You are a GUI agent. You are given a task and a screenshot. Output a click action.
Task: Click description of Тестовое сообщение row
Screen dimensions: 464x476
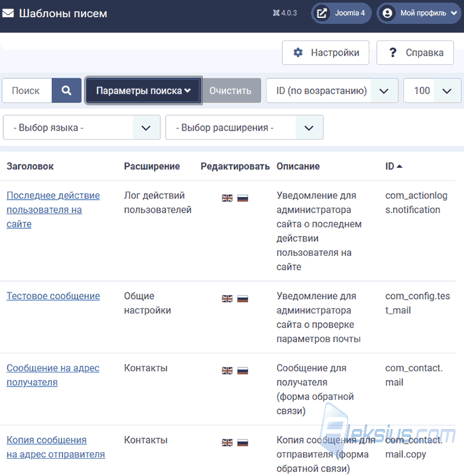[318, 318]
